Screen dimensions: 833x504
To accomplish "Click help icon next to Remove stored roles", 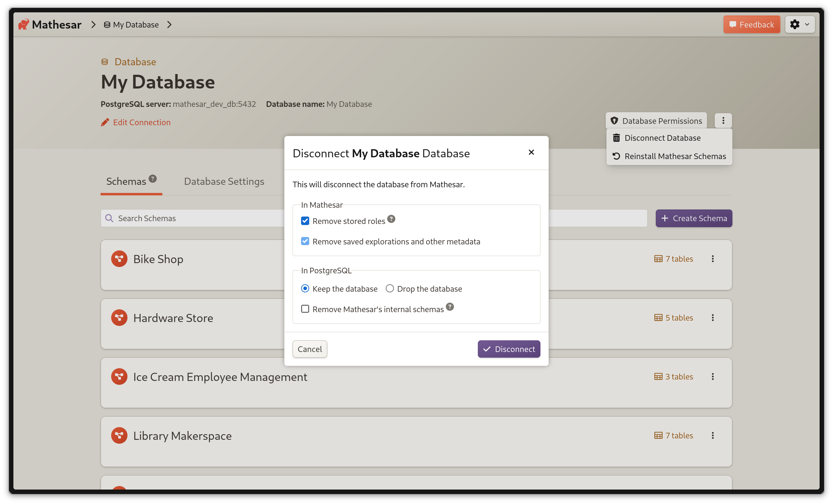I will (x=391, y=219).
